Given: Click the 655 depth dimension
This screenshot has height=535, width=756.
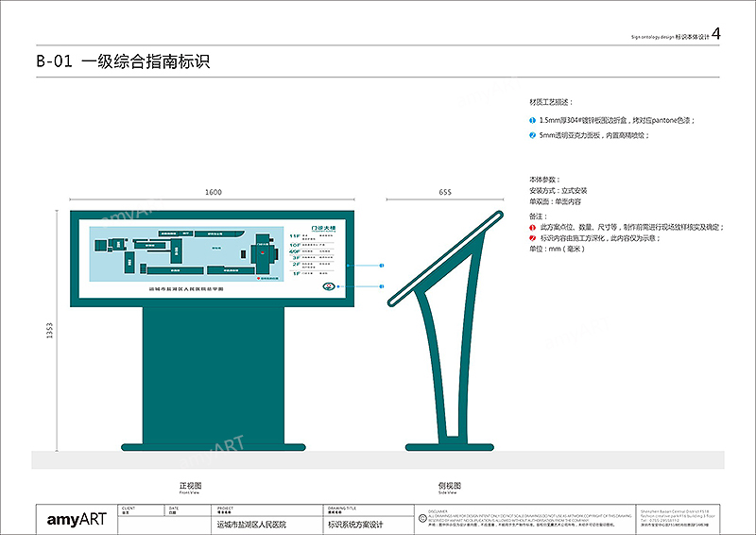Looking at the screenshot, I should point(445,192).
